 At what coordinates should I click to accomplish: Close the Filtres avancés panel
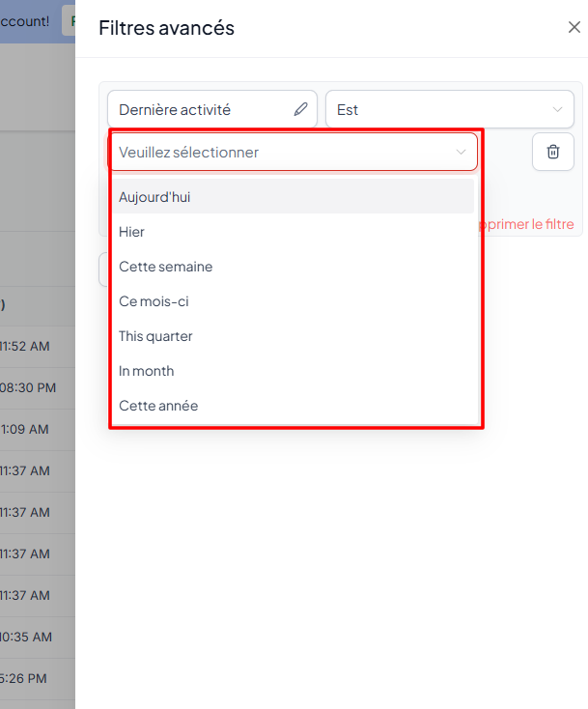[x=574, y=27]
